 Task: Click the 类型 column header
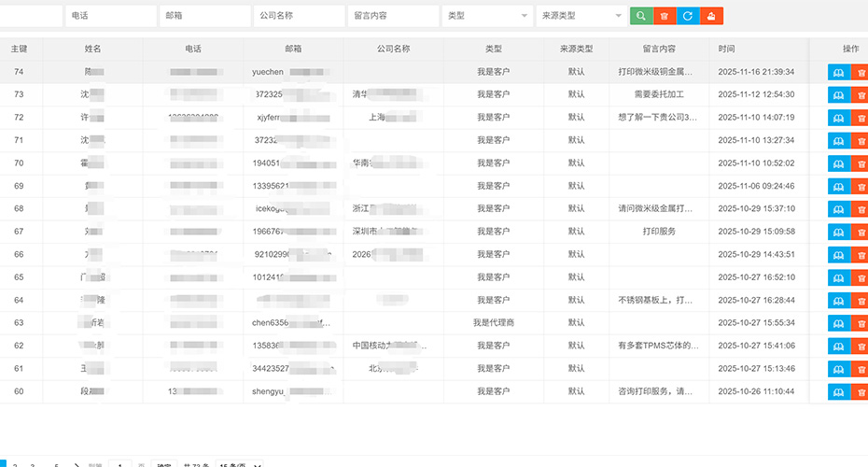pyautogui.click(x=494, y=49)
